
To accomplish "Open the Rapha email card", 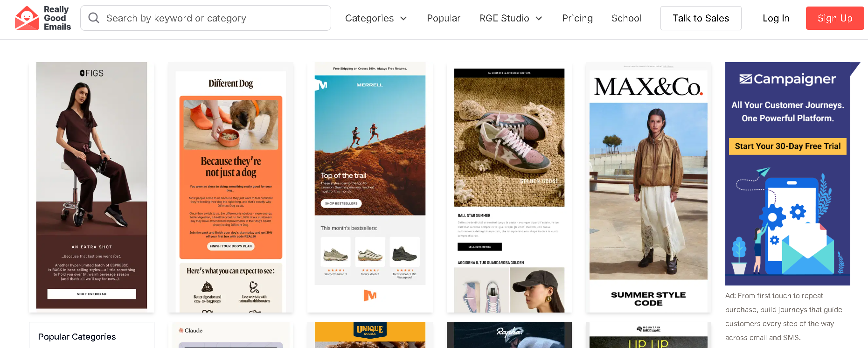I will click(x=509, y=335).
